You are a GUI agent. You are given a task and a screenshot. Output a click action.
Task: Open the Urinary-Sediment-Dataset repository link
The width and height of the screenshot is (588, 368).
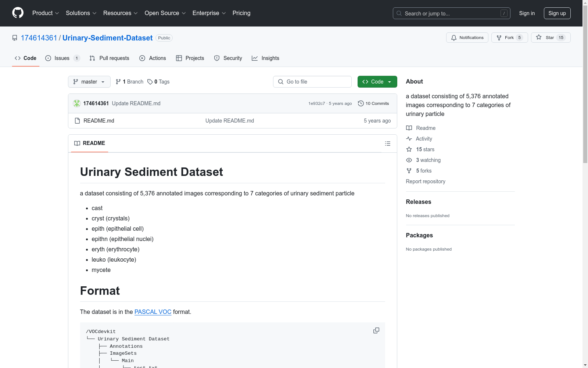pos(107,38)
